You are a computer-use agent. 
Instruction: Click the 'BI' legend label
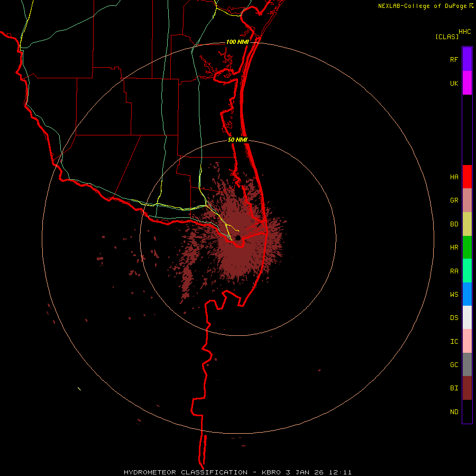pos(454,388)
